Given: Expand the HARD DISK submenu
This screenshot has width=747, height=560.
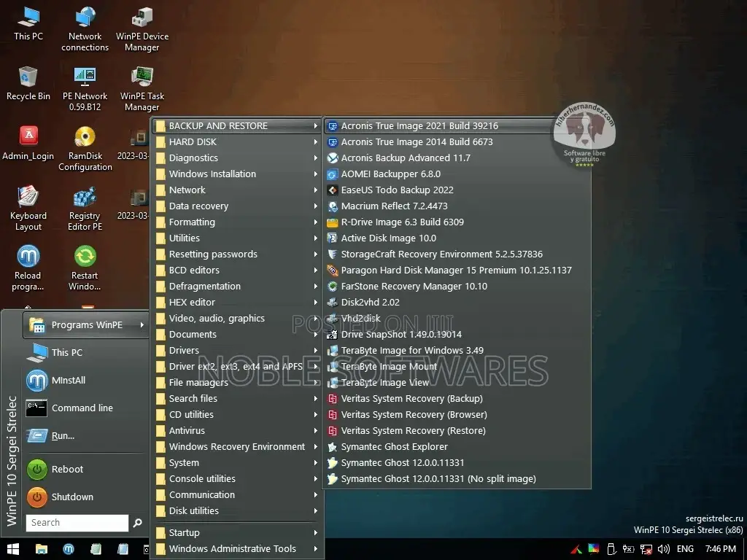Looking at the screenshot, I should click(x=237, y=142).
